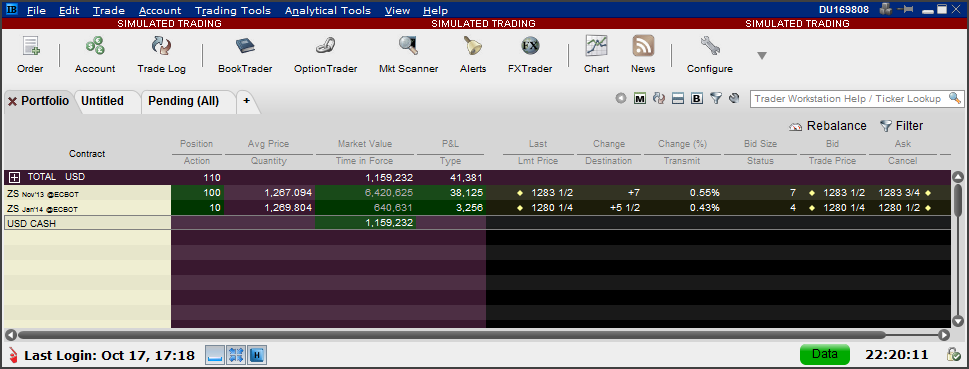Open the News feed tool
Image resolution: width=969 pixels, height=369 pixels.
tap(643, 54)
